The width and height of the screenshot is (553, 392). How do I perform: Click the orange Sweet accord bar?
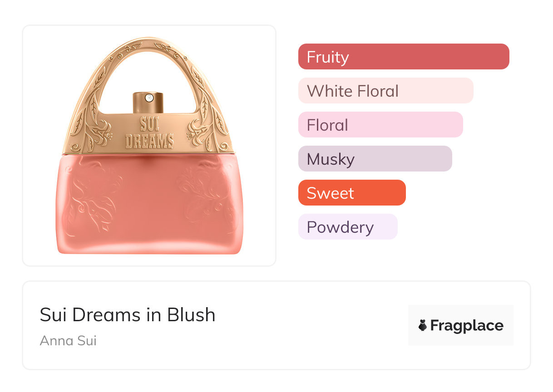point(351,193)
